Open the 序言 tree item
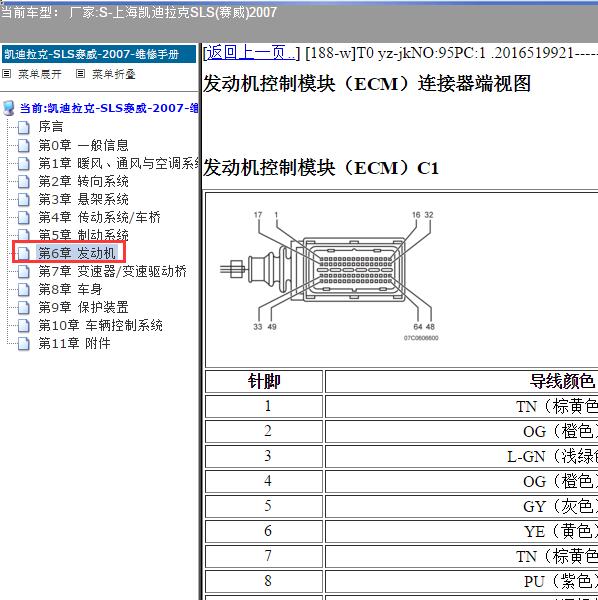The width and height of the screenshot is (598, 600). coord(51,127)
